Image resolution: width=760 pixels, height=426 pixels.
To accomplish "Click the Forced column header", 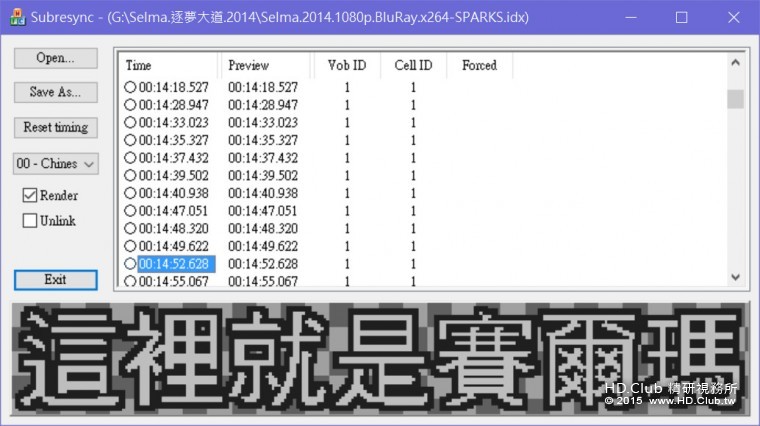I will (479, 65).
